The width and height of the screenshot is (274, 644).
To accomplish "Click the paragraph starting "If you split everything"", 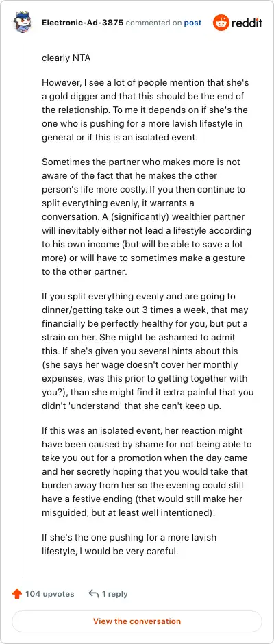I will point(147,350).
